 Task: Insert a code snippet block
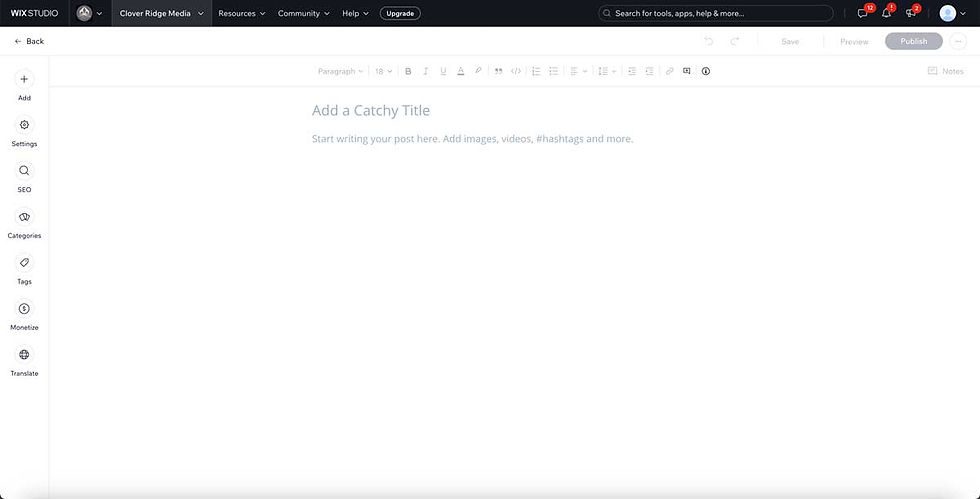516,71
